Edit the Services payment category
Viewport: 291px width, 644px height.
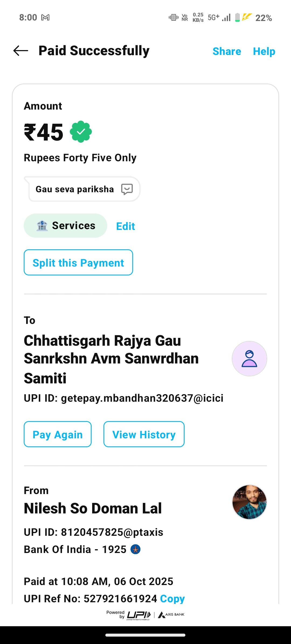(126, 226)
